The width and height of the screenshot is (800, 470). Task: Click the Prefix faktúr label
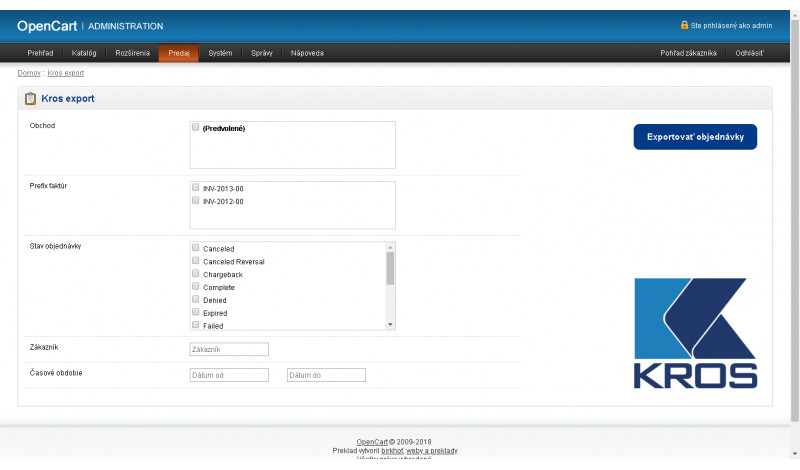point(48,186)
